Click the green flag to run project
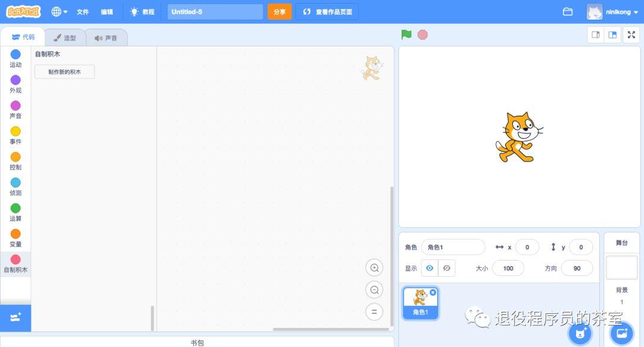This screenshot has height=347, width=644. (406, 35)
